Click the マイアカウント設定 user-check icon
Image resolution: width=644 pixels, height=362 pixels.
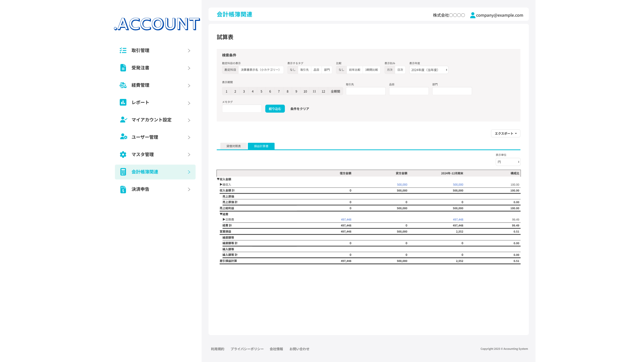123,120
